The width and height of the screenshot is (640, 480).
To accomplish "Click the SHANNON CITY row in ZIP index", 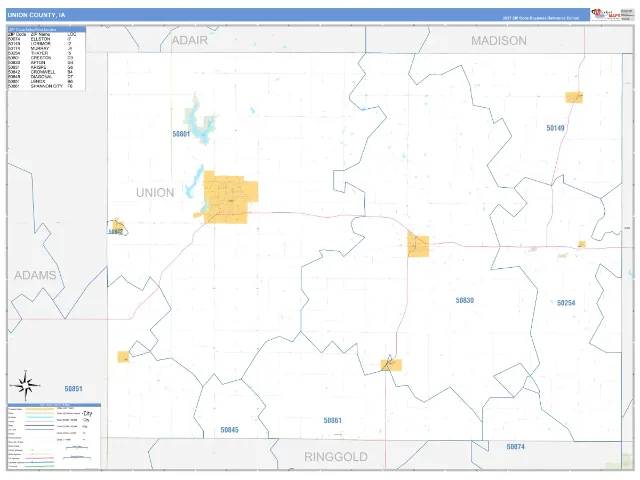I will coord(41,86).
